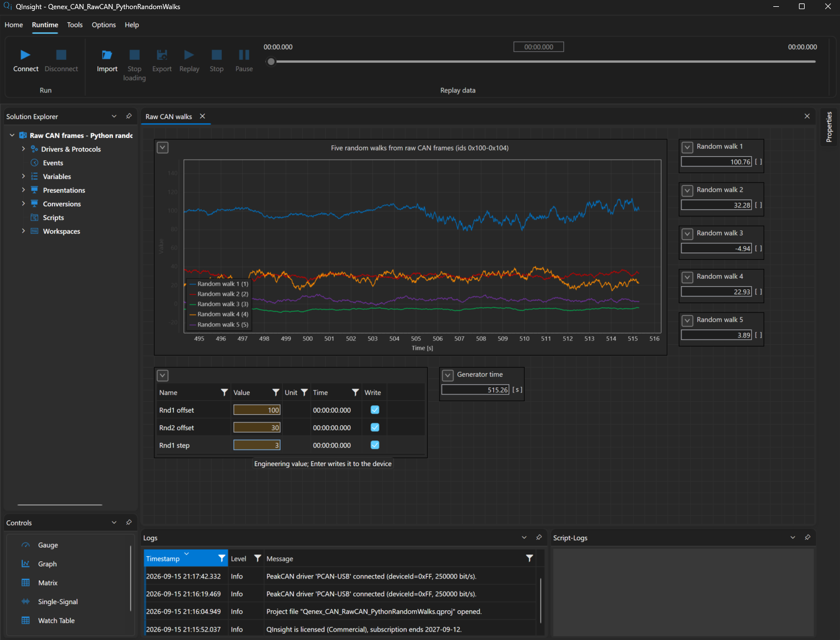Click the Rnd1 step value field

257,445
